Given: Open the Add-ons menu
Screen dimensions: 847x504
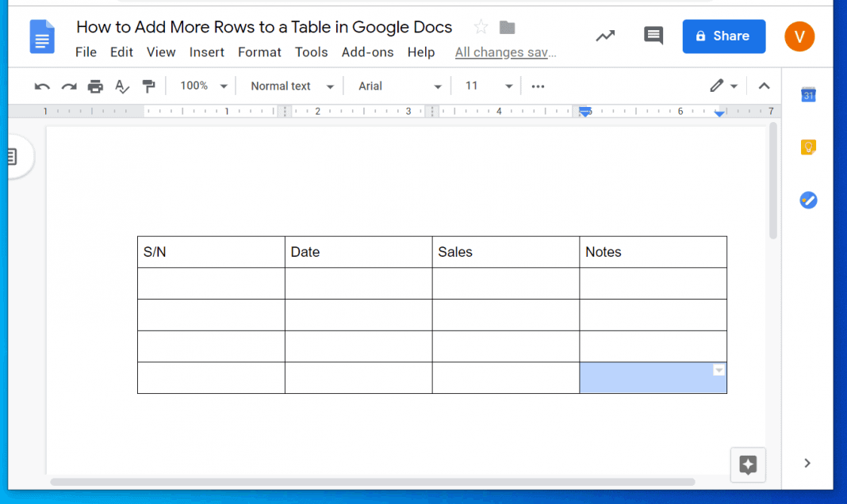Looking at the screenshot, I should point(367,52).
